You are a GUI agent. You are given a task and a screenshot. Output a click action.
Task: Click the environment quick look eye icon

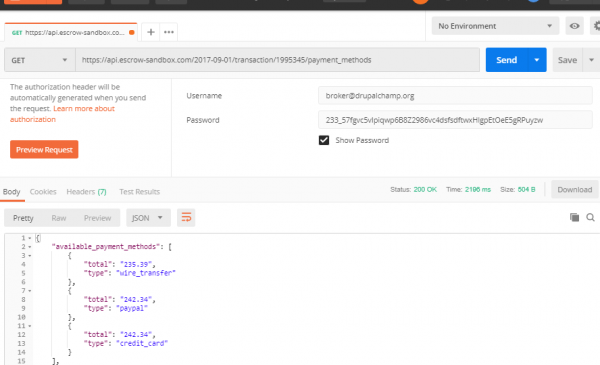[574, 26]
